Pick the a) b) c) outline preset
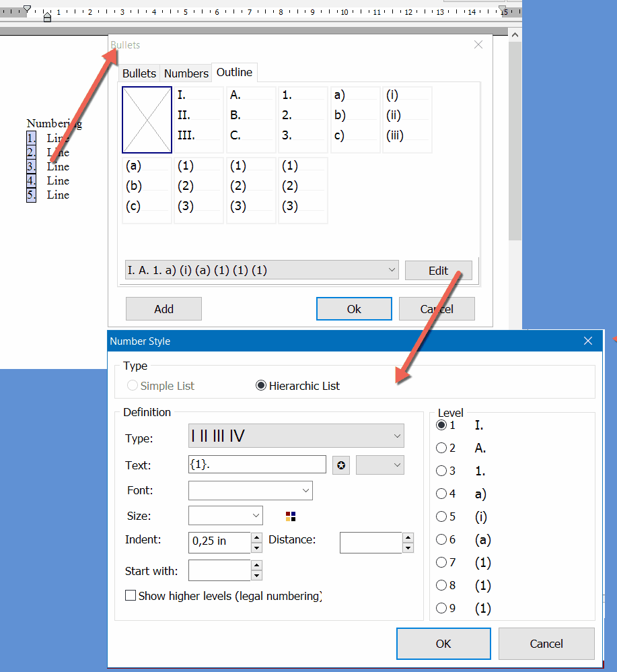Image resolution: width=617 pixels, height=672 pixels. coord(355,120)
